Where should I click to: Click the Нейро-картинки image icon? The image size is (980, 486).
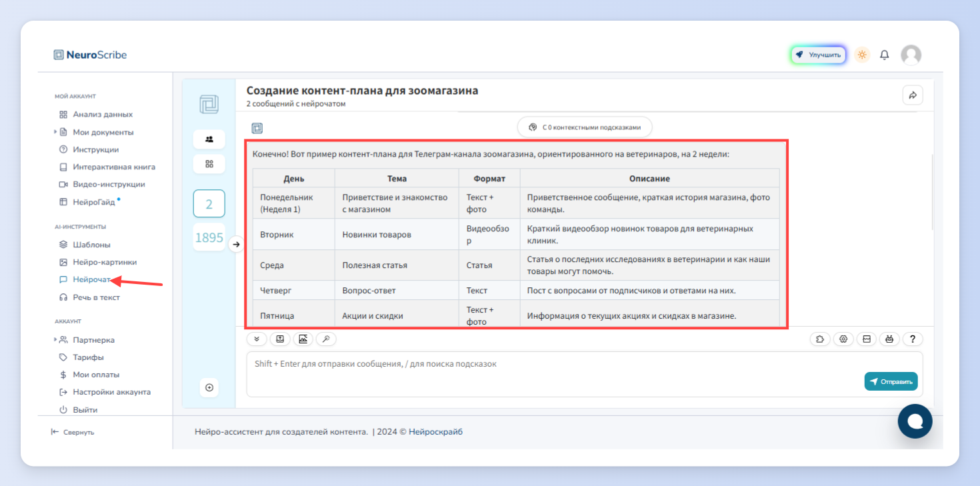[63, 263]
